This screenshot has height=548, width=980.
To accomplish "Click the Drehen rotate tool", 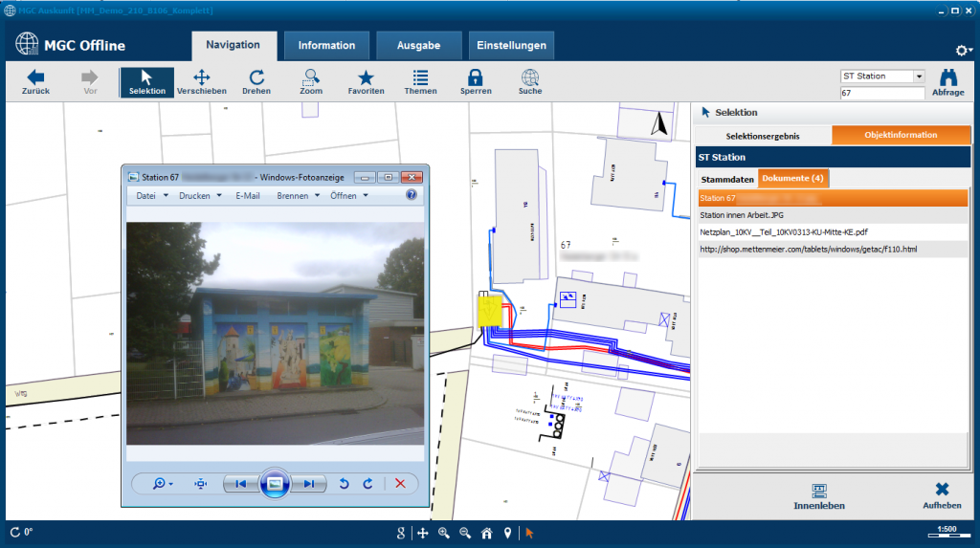I will coord(256,82).
